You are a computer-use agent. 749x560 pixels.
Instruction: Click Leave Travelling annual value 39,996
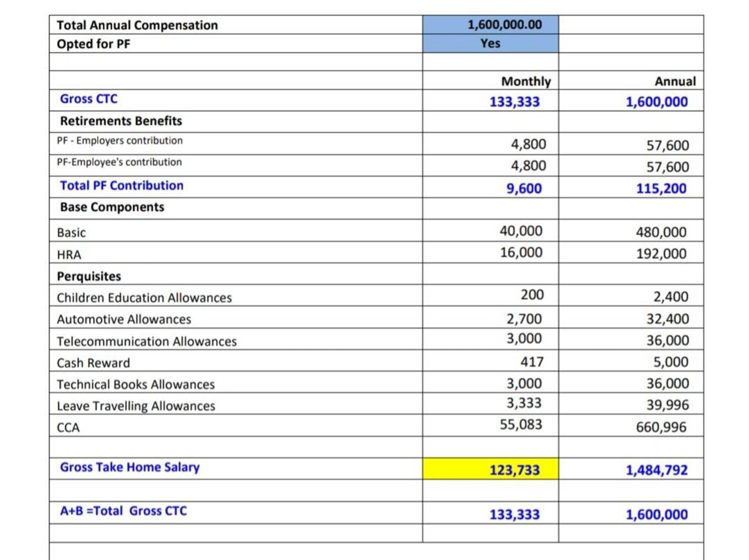click(667, 405)
